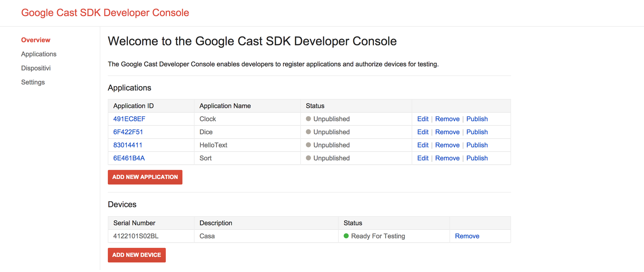
Task: Click the gray status dot for Sort
Action: point(308,158)
